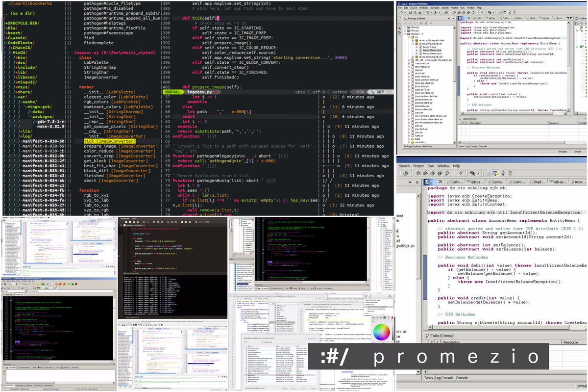Click Print icon in small Eclipse toolbar
Image resolution: width=588 pixels, height=392 pixels.
click(x=419, y=13)
